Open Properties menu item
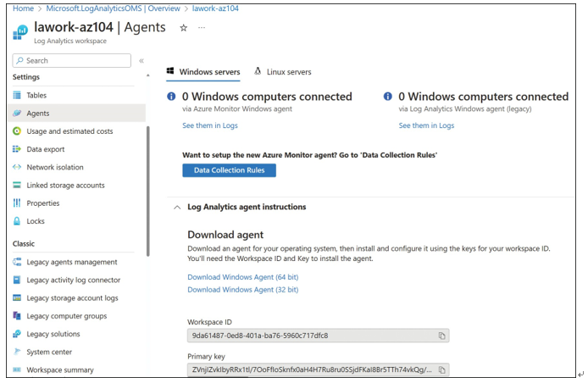Viewport: 588px width, 383px height. [76, 203]
